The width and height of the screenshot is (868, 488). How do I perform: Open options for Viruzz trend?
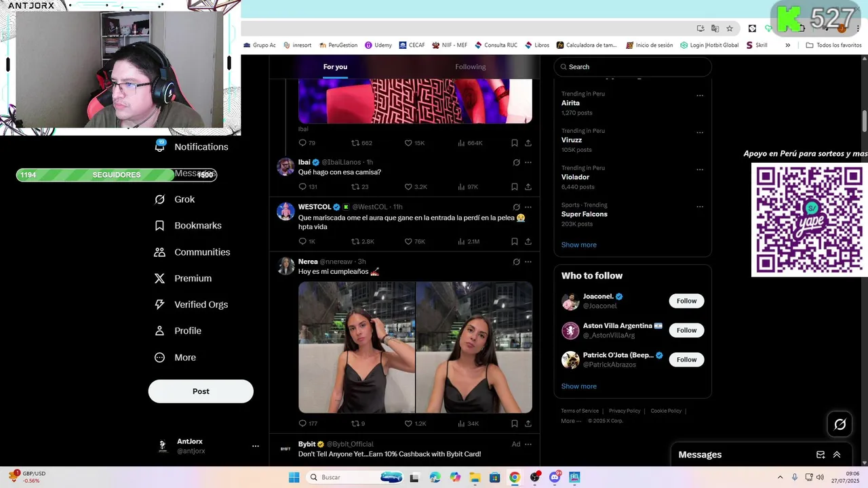click(x=700, y=133)
